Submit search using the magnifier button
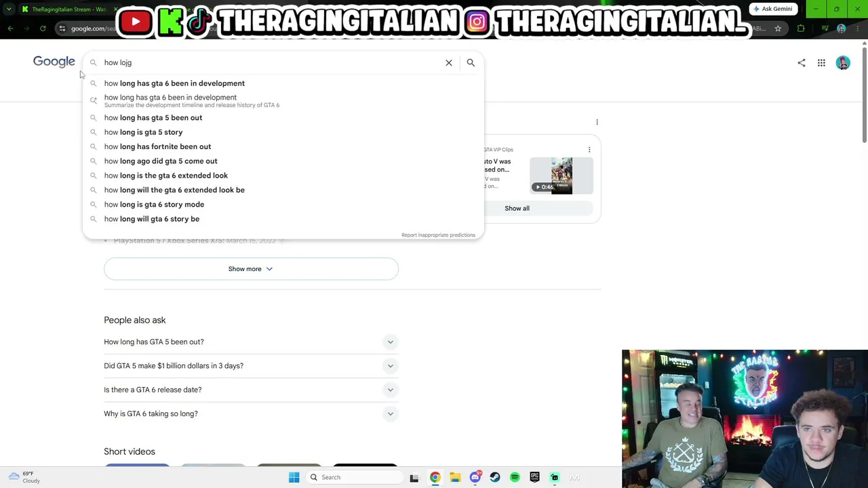 tap(471, 62)
